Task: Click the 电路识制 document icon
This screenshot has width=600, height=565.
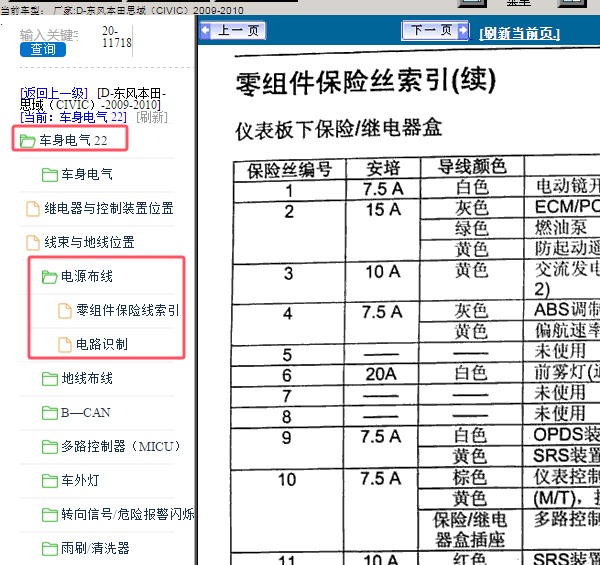Action: pyautogui.click(x=65, y=345)
